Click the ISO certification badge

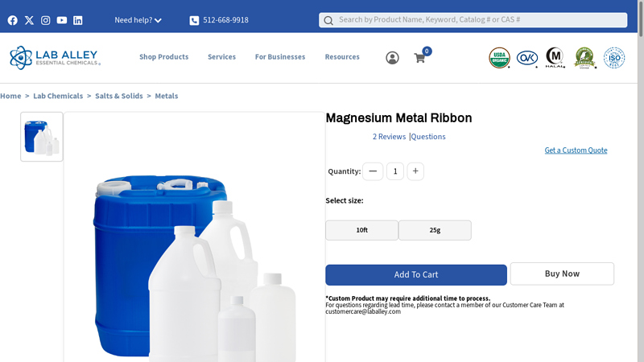[x=614, y=58]
